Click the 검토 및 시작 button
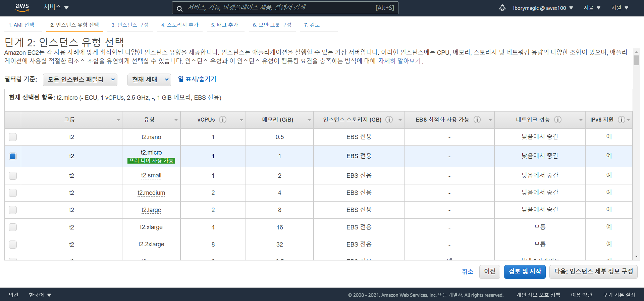The width and height of the screenshot is (644, 301). (x=525, y=271)
